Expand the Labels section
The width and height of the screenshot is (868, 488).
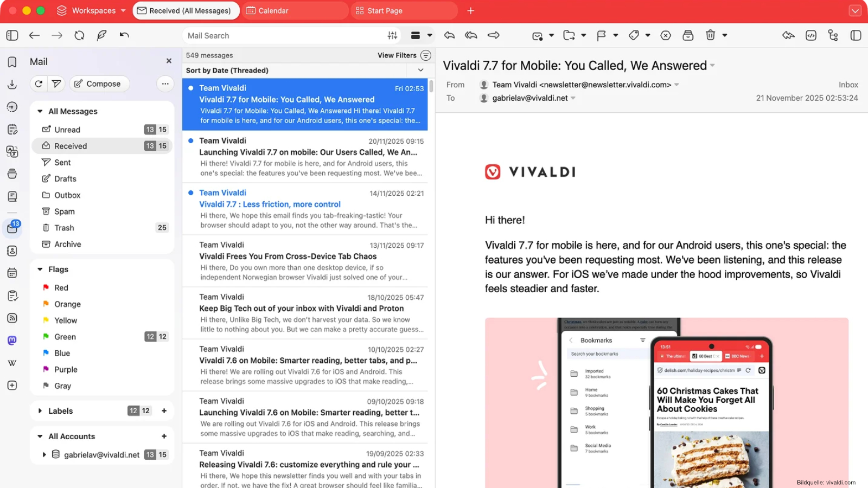tap(40, 411)
